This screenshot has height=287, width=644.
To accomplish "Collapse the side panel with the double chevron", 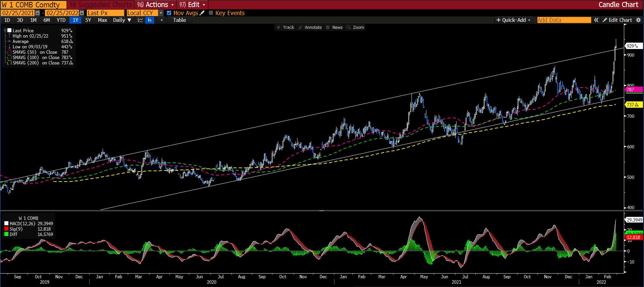I will point(596,20).
